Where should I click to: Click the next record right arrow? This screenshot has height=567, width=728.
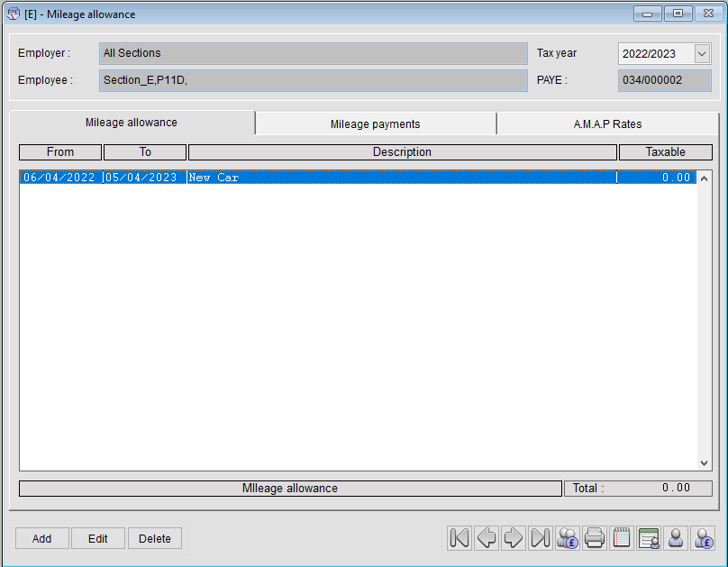point(513,538)
